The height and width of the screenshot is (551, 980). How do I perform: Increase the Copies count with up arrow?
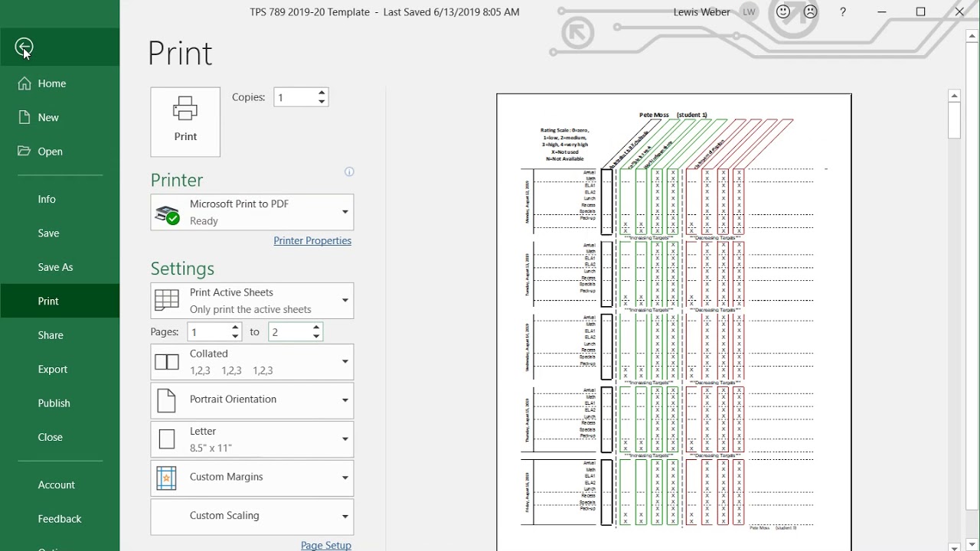click(322, 93)
